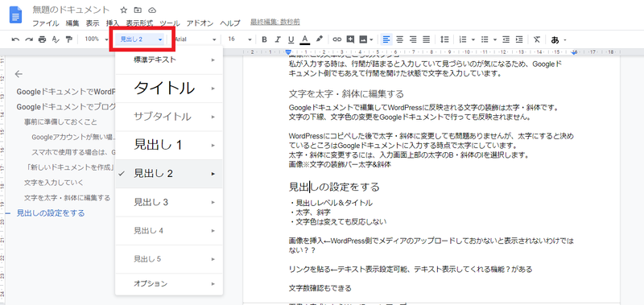Click the move to folder icon
Image resolution: width=644 pixels, height=305 pixels.
pyautogui.click(x=138, y=10)
